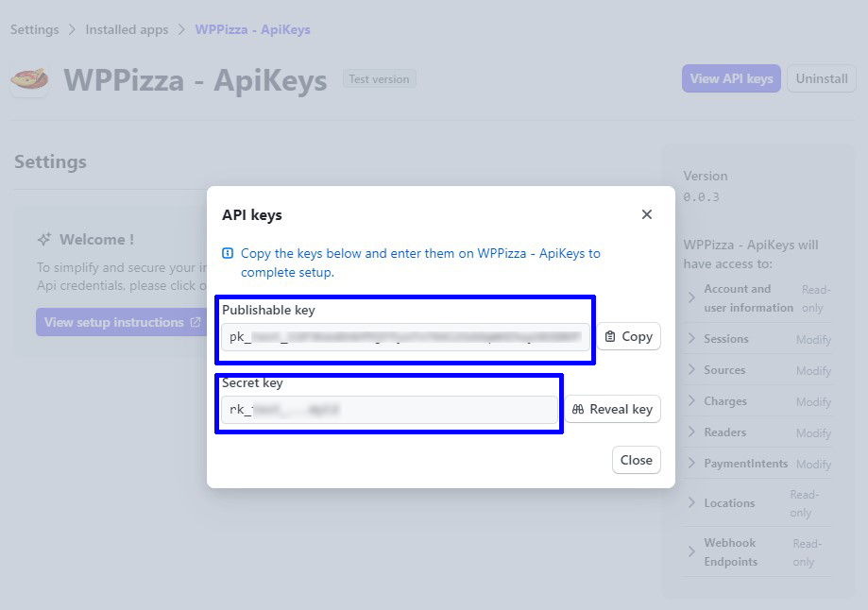This screenshot has height=610, width=868.
Task: Click the Modify label for PaymentIntents
Action: tap(814, 464)
